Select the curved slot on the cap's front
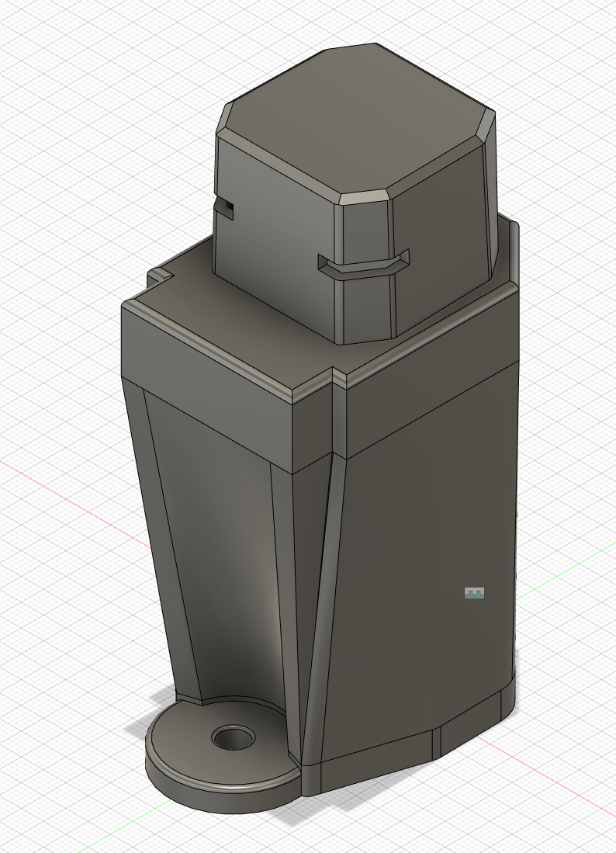 click(x=364, y=263)
